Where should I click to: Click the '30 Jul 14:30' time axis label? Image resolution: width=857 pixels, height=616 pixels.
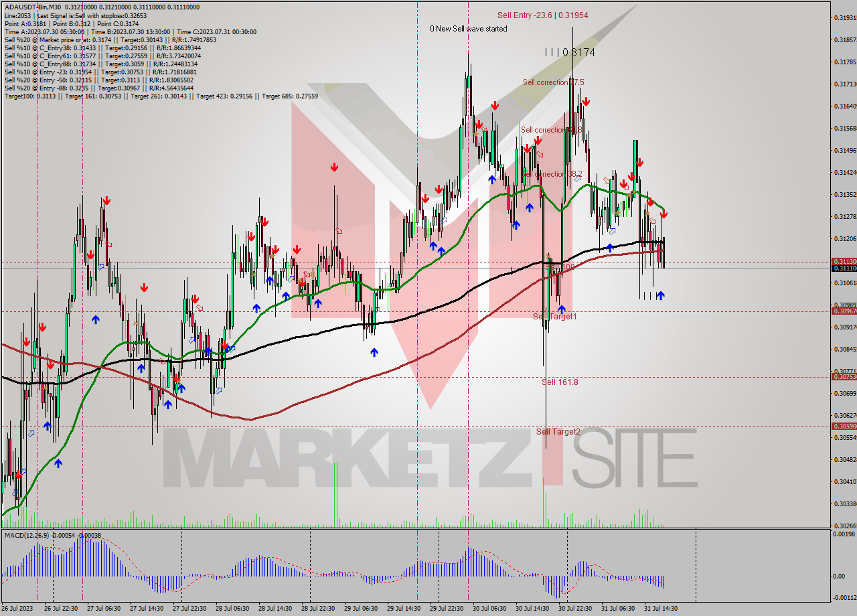[532, 609]
